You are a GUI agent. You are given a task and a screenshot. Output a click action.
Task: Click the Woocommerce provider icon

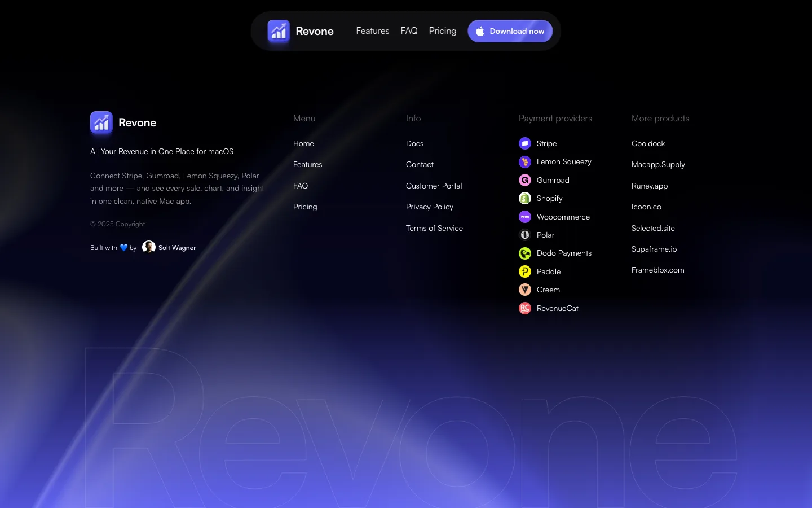pyautogui.click(x=525, y=217)
